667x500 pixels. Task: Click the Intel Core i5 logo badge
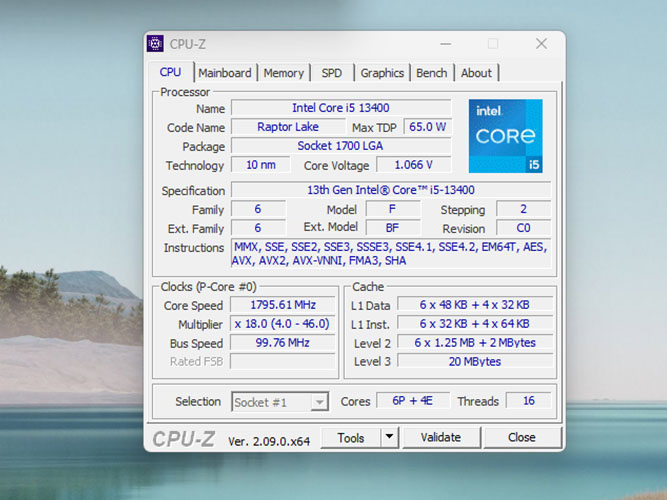tap(505, 135)
